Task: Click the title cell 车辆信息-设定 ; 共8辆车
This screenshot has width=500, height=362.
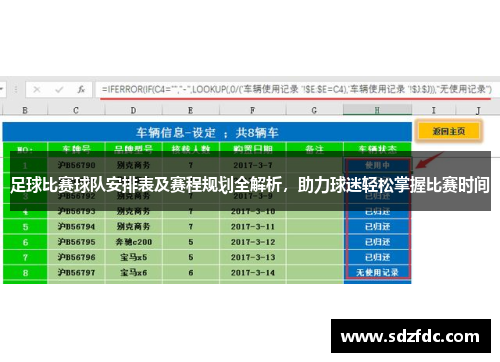Action: point(207,133)
